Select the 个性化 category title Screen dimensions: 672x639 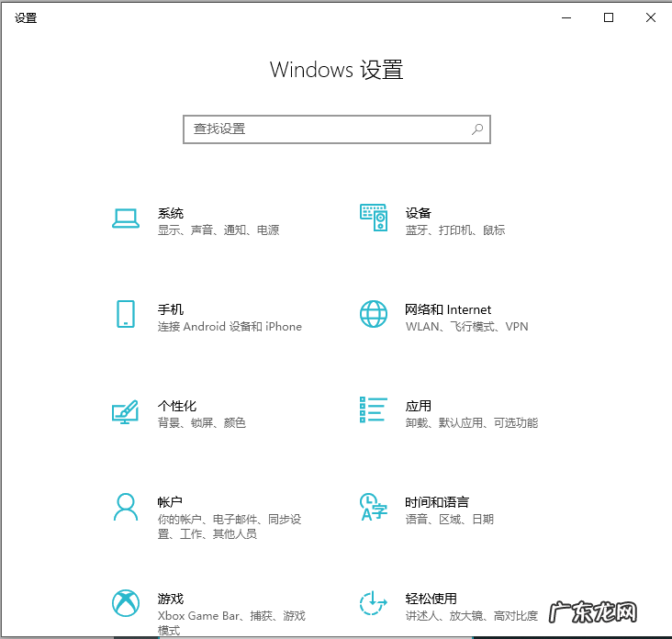coord(177,406)
